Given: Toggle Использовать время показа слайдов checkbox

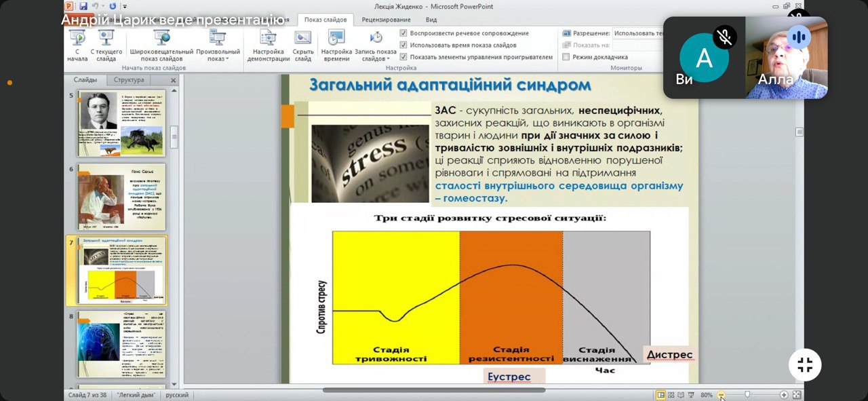Looking at the screenshot, I should [404, 45].
